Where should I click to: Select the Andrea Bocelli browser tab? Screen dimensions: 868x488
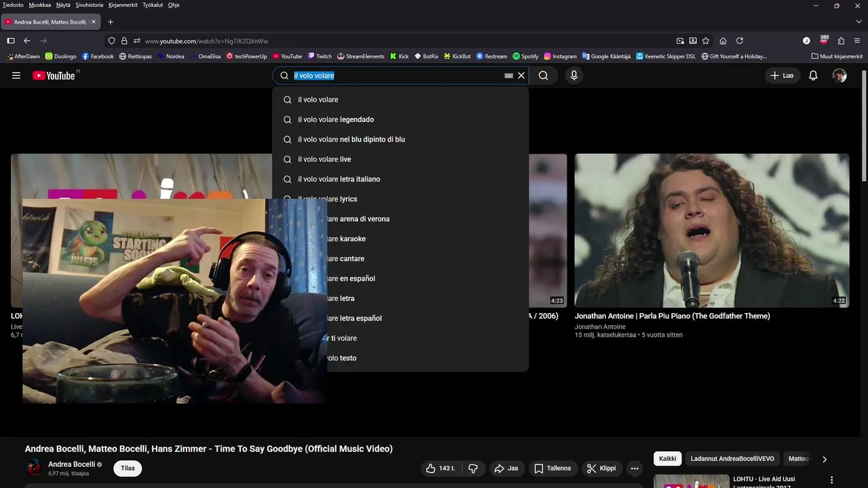[x=50, y=22]
